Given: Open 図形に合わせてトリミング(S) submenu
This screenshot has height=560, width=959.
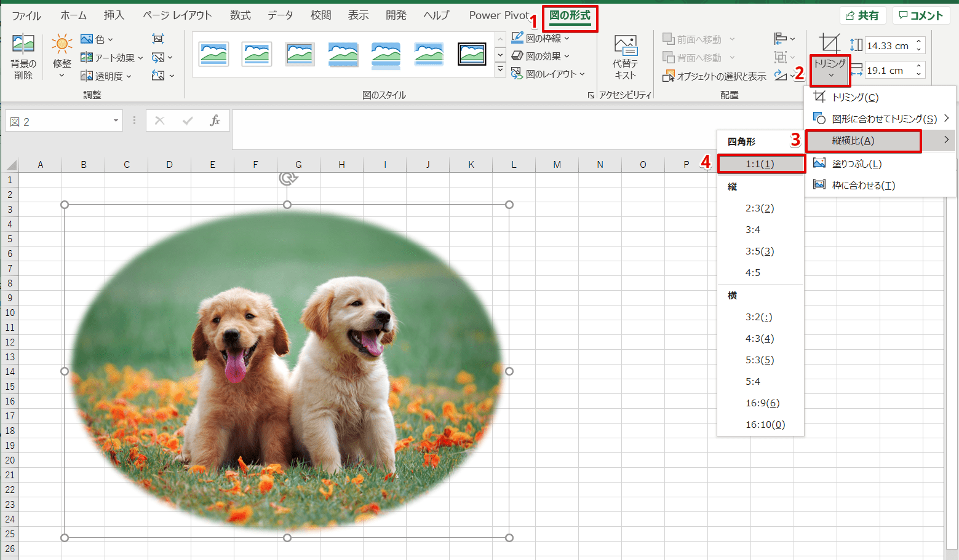Looking at the screenshot, I should [x=880, y=119].
